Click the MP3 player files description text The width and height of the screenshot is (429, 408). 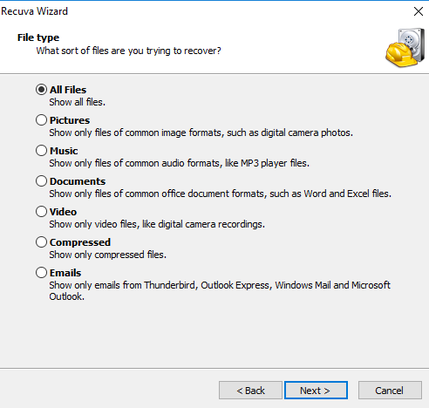pos(179,163)
